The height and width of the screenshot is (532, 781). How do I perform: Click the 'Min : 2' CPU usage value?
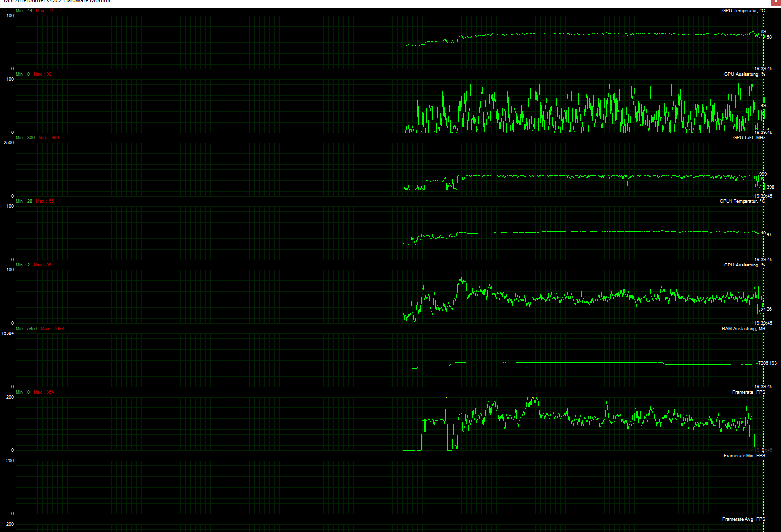point(23,265)
